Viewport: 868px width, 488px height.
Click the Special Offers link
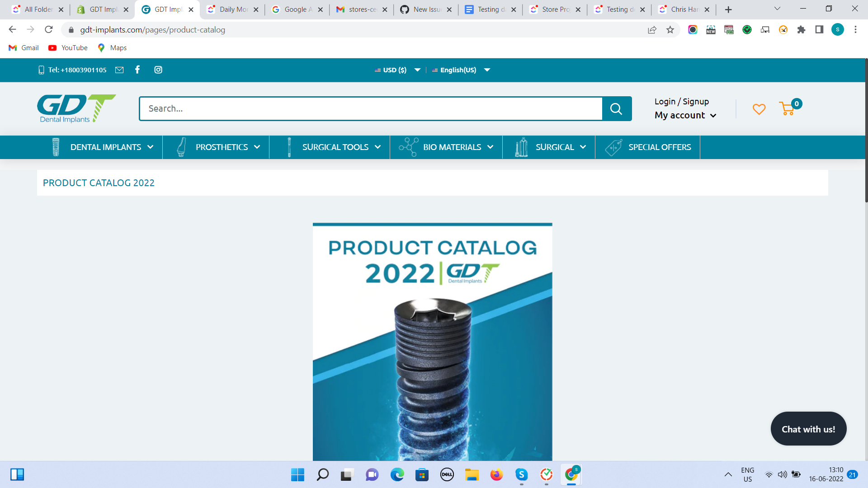659,147
